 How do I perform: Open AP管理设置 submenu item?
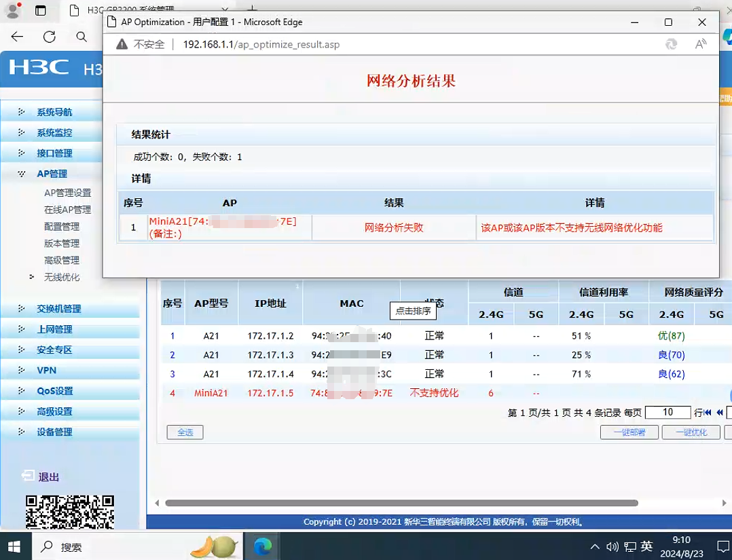[68, 193]
